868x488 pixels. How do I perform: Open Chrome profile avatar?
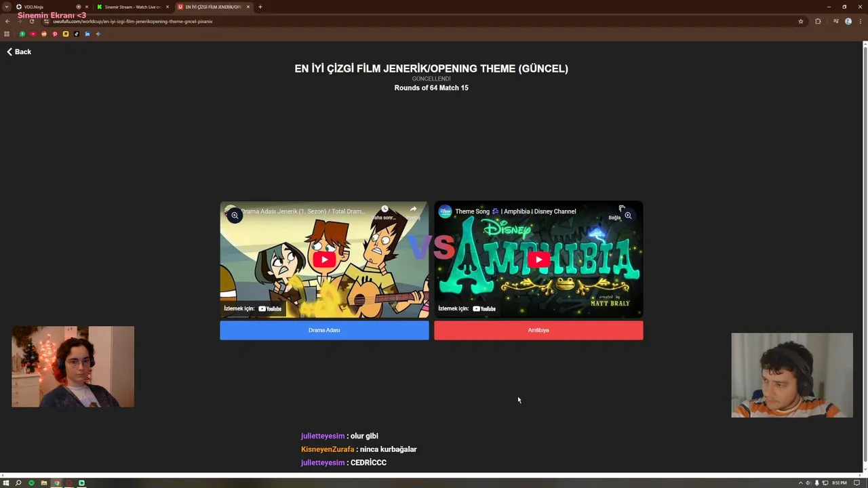(848, 21)
